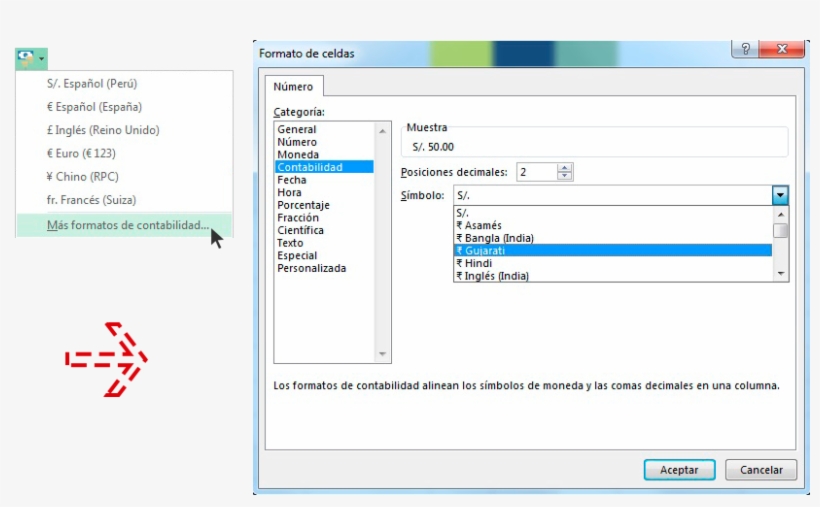Click the Cancelar button
The height and width of the screenshot is (507, 820).
coord(761,470)
